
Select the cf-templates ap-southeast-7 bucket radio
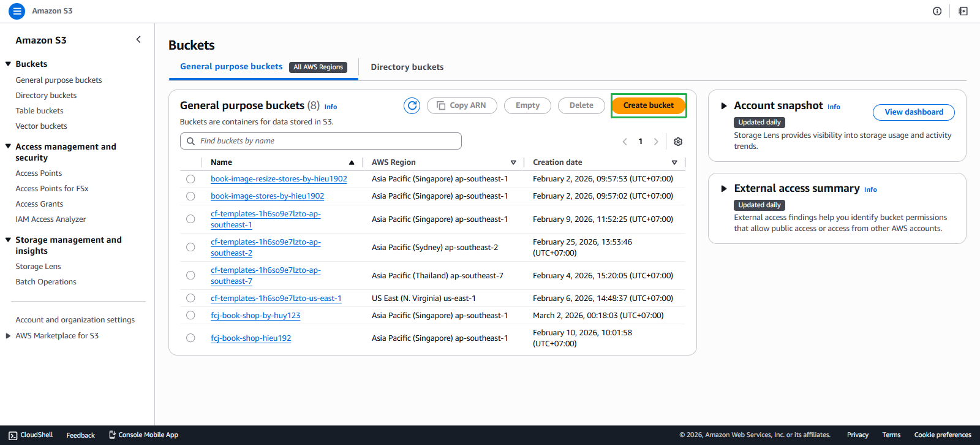(x=190, y=275)
